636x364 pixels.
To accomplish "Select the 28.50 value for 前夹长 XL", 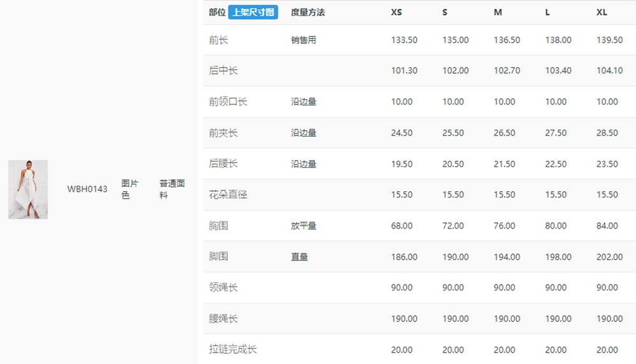I will (x=607, y=133).
